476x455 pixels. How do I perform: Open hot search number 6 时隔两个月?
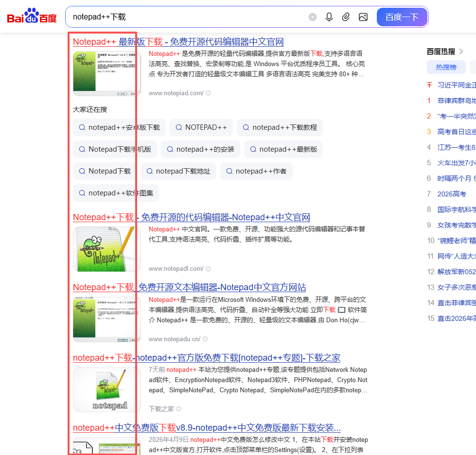click(x=457, y=178)
